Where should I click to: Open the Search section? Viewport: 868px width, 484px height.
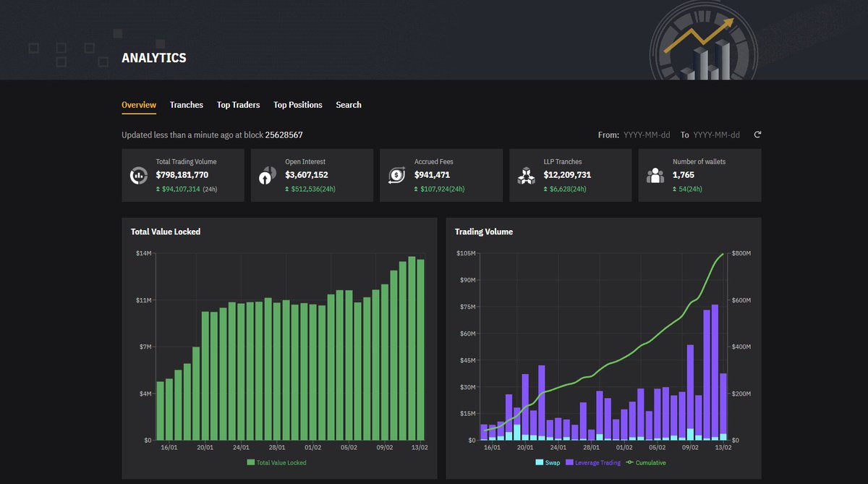(348, 104)
